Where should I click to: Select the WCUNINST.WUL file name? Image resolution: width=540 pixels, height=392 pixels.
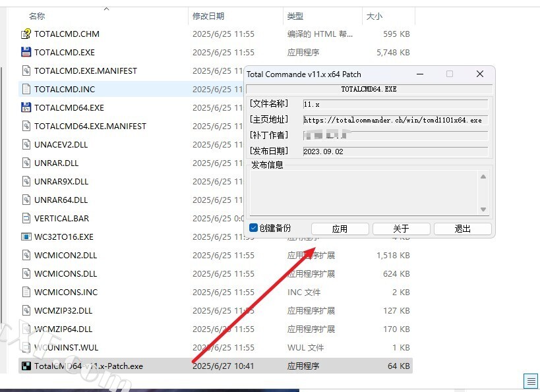click(66, 348)
